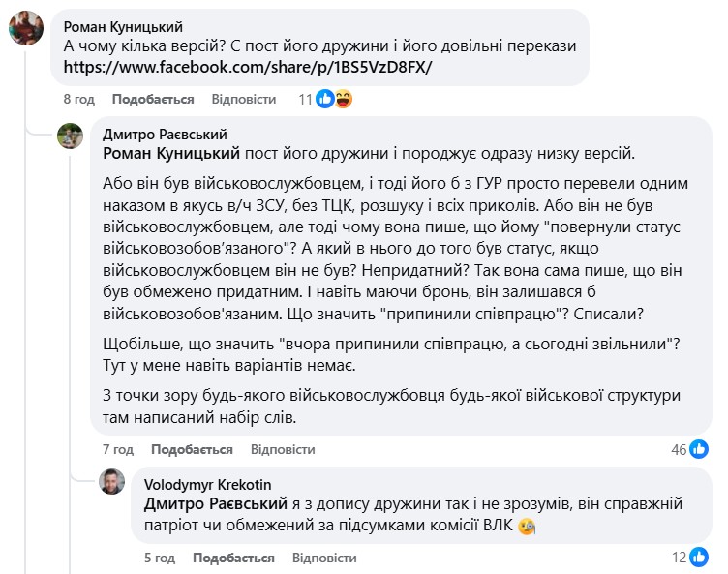728x574 pixels.
Task: Click Дмитро Раєвський's profile avatar
Action: pyautogui.click(x=72, y=136)
